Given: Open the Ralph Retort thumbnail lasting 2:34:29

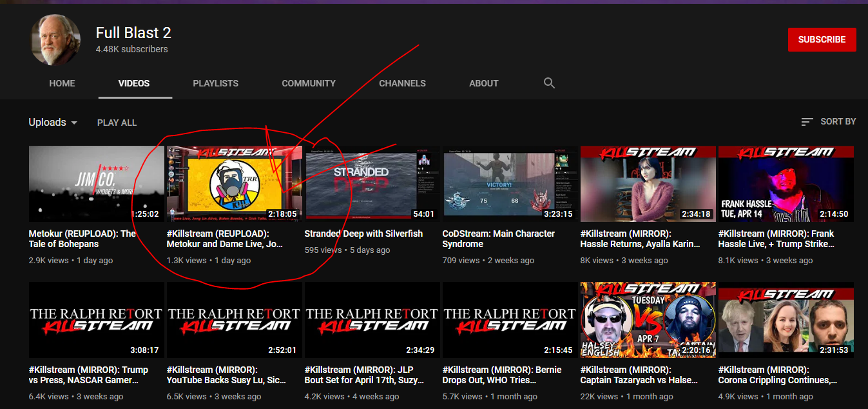Looking at the screenshot, I should [372, 320].
